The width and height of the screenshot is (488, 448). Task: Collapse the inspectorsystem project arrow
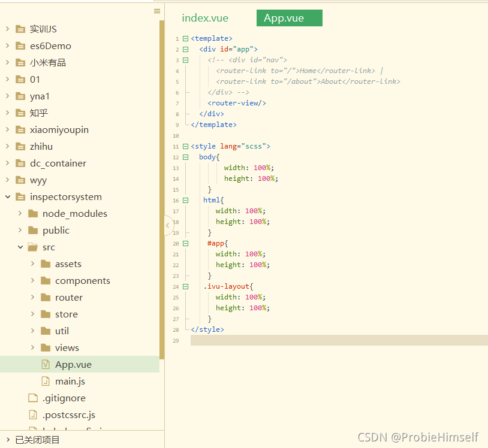pyautogui.click(x=8, y=197)
